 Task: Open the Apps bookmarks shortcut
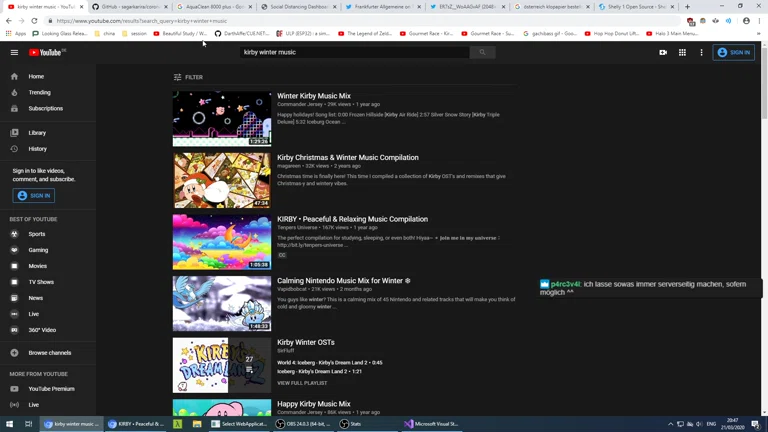coord(16,34)
